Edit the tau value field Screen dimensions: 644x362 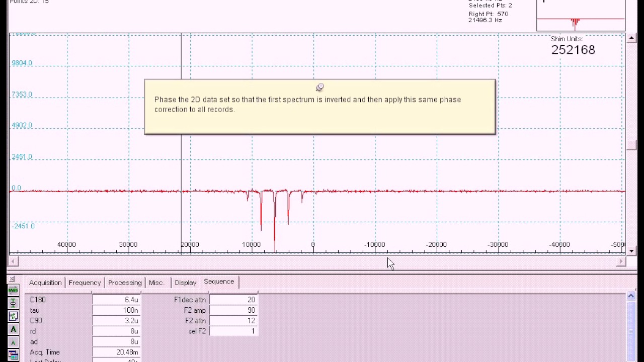[x=116, y=310]
